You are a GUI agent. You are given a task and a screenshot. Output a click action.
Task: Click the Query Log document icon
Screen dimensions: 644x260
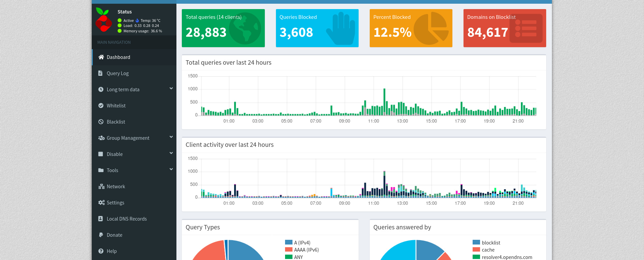[x=100, y=73]
